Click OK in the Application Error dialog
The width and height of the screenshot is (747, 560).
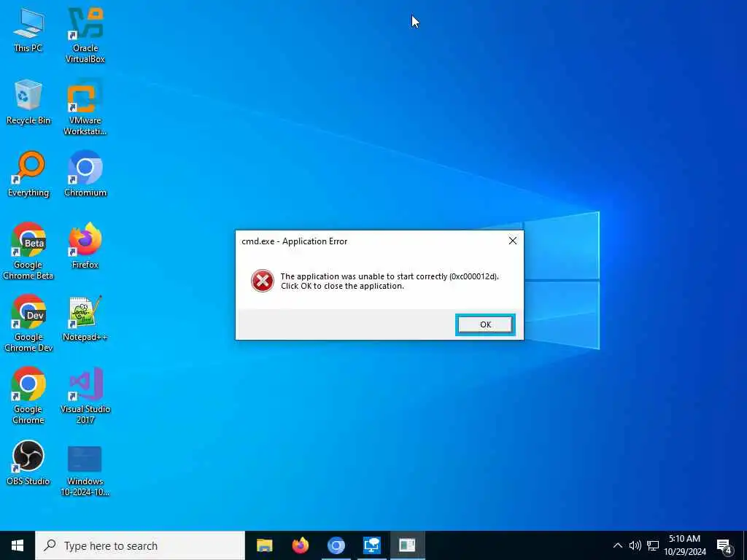pos(485,324)
